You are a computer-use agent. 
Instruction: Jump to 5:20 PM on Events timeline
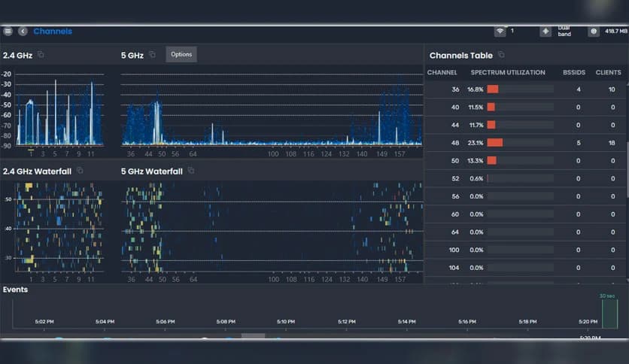(588, 321)
